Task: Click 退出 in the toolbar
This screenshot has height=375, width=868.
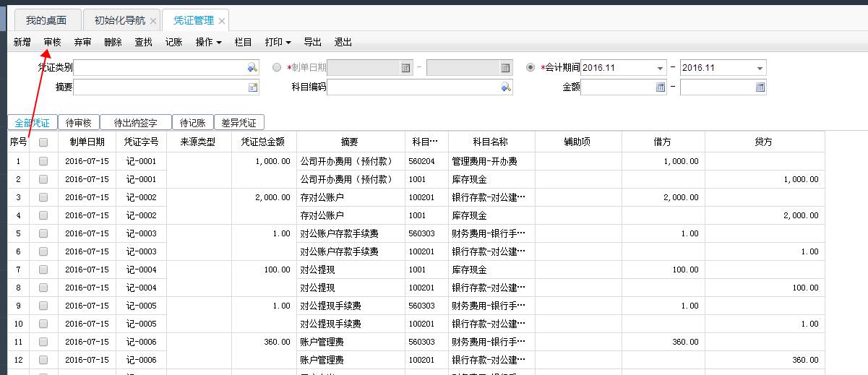Action: point(343,43)
